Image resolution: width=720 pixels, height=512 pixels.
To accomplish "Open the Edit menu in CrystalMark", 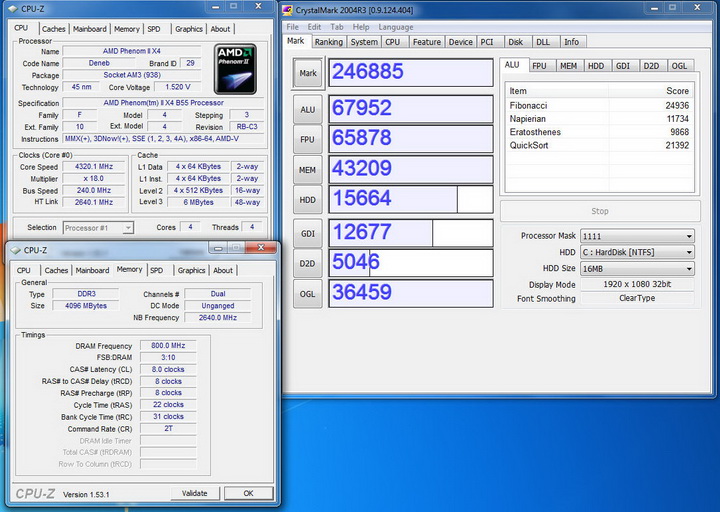I will [314, 27].
